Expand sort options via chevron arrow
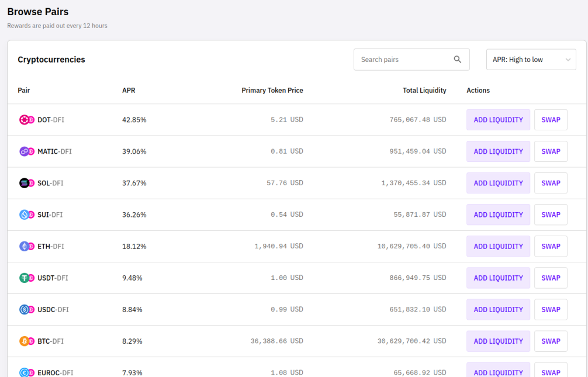The height and width of the screenshot is (377, 588). pyautogui.click(x=568, y=60)
